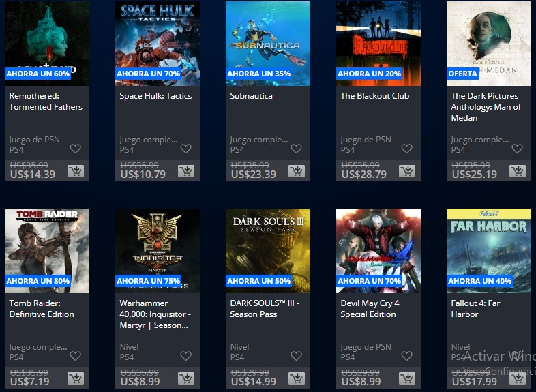Add Space Hulk: Tactics to cart
The image size is (536, 392).
pos(186,171)
